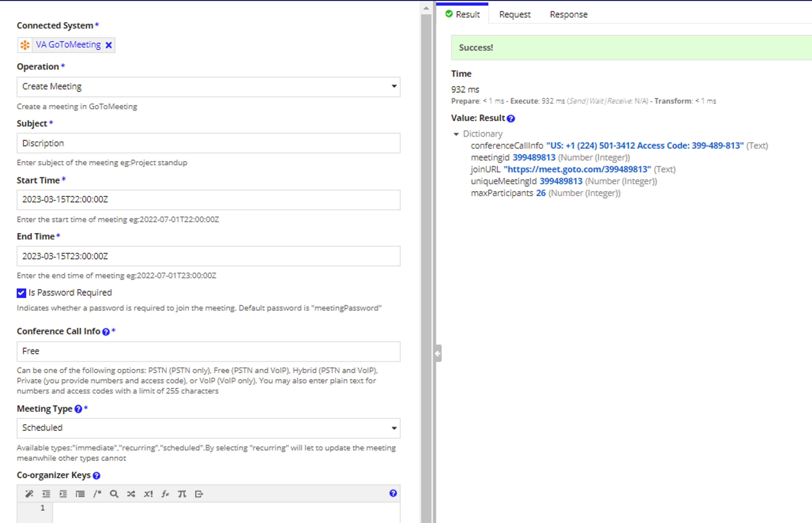The image size is (812, 523).
Task: Open the Meeting Type dropdown showing Scheduled
Action: [x=208, y=428]
